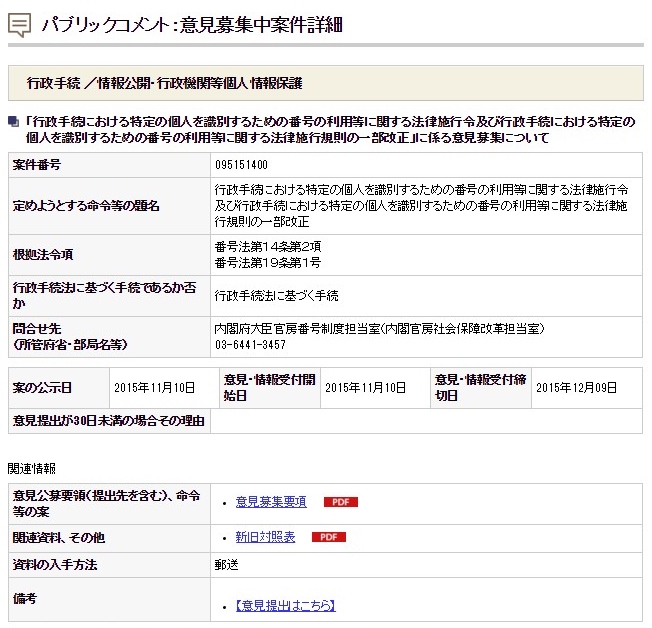Viewport: 652px width, 628px height.
Task: Click the 関連情報 section heading
Action: 32,468
